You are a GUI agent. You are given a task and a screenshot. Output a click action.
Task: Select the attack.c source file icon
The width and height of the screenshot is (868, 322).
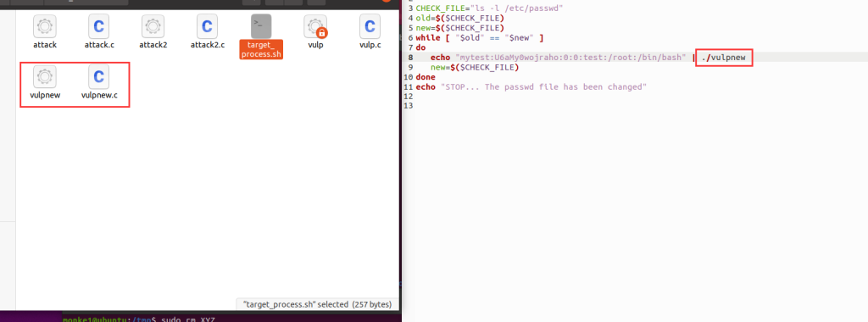99,26
